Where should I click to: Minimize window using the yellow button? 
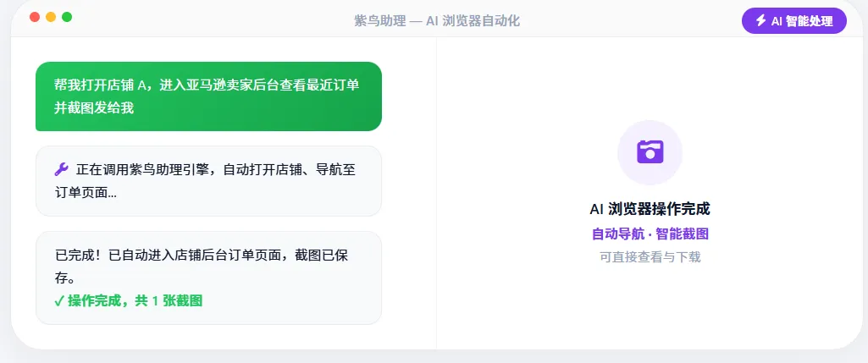(51, 18)
